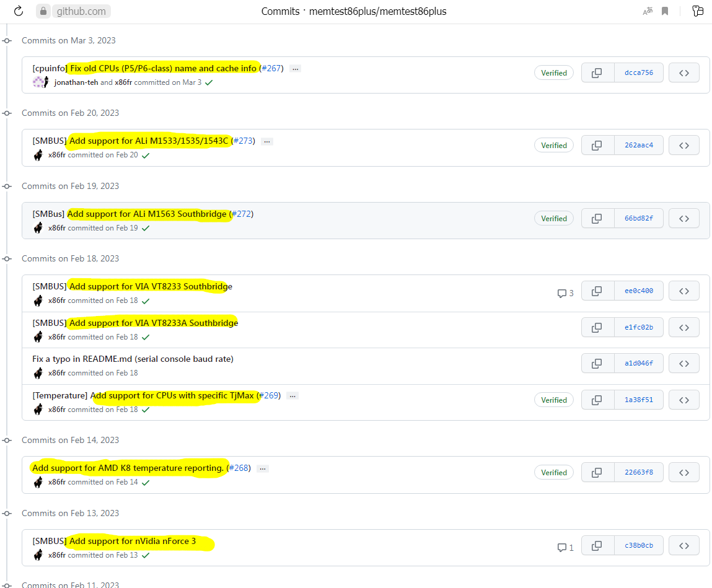Open the 3 comments on VT8233 commit
Viewport: 712px width, 588px height.
coord(565,293)
